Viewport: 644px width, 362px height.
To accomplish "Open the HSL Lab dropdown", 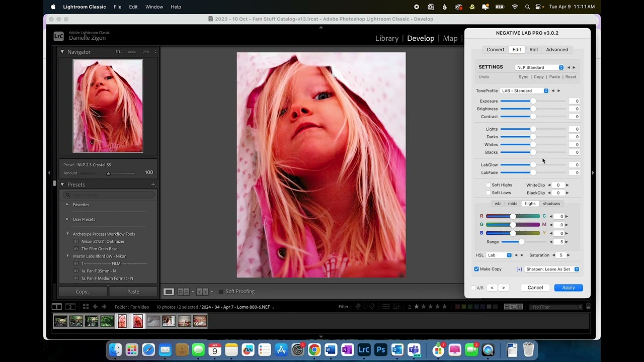I will [x=499, y=255].
